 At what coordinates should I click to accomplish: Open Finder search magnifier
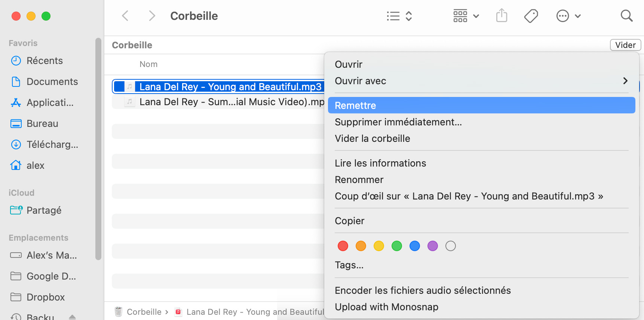pos(626,16)
